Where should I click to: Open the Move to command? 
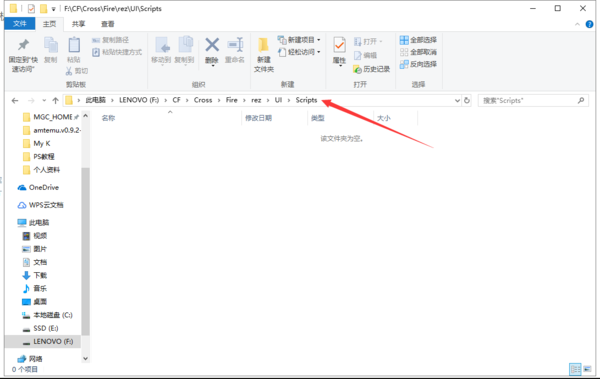tap(161, 51)
